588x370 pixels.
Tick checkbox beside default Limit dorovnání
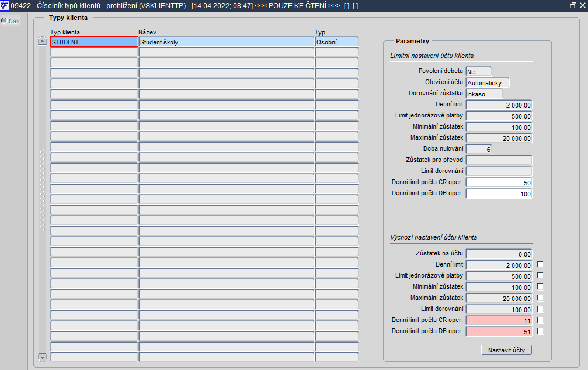click(x=540, y=309)
